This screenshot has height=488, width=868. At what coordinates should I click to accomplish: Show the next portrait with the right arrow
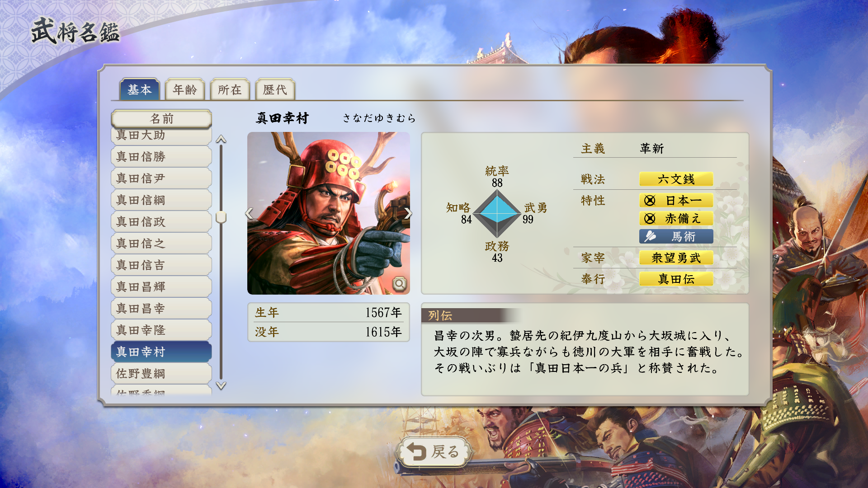(x=408, y=213)
